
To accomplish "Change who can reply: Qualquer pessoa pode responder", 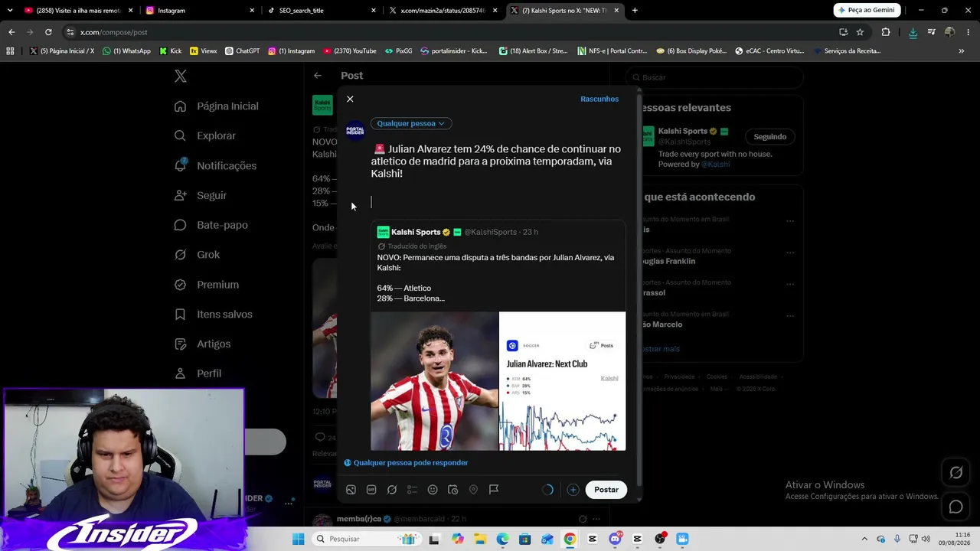I will [406, 463].
